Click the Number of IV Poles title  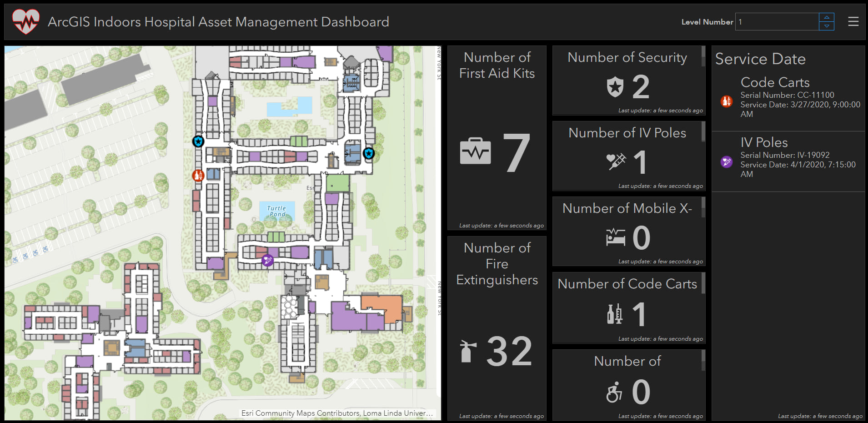pyautogui.click(x=627, y=133)
